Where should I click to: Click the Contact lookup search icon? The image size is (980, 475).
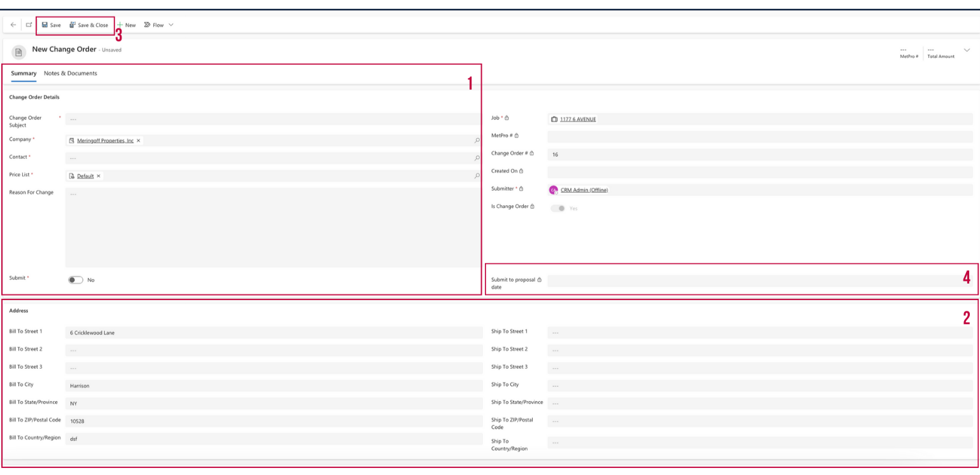click(x=477, y=158)
